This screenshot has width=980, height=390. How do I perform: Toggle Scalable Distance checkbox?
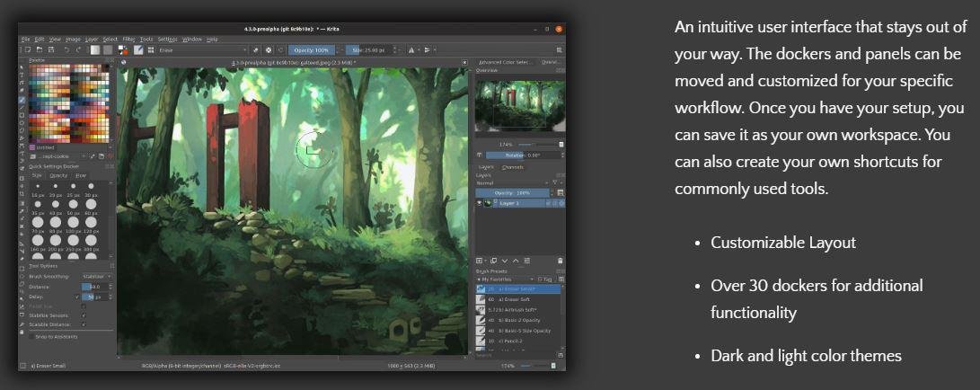point(84,324)
